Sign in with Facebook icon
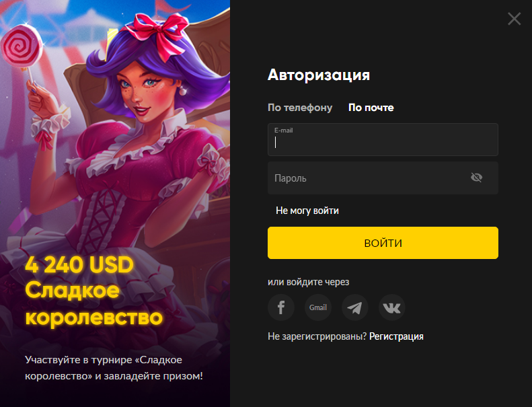Image resolution: width=532 pixels, height=407 pixels. [x=281, y=307]
